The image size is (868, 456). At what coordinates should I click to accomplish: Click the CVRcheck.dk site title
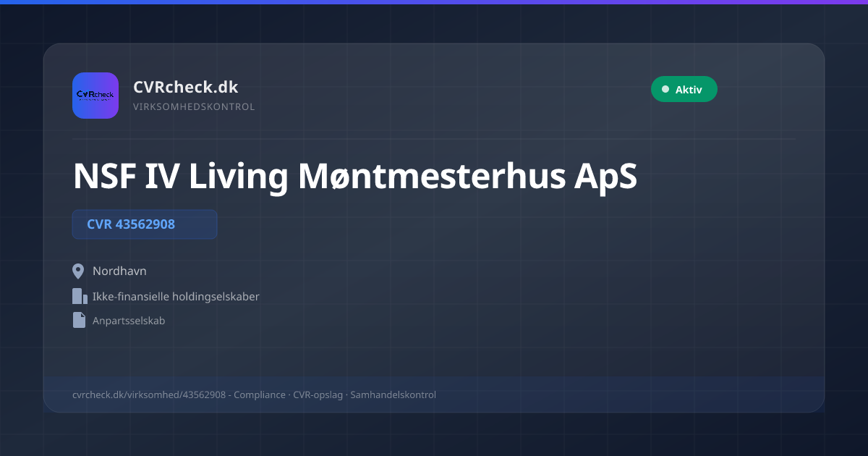click(186, 87)
